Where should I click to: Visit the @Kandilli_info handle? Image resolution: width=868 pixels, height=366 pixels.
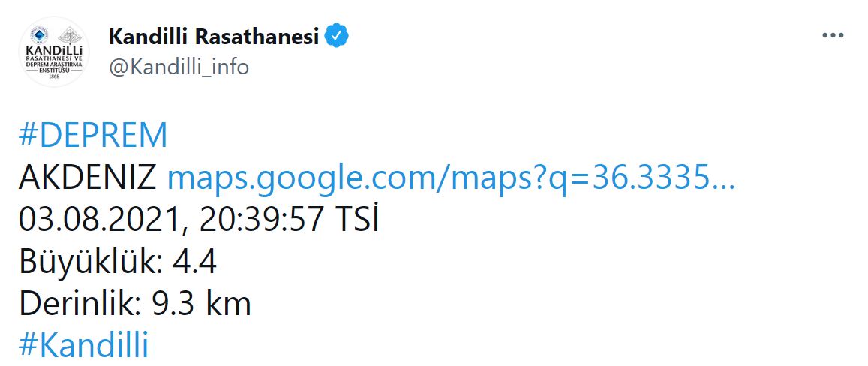pos(179,67)
